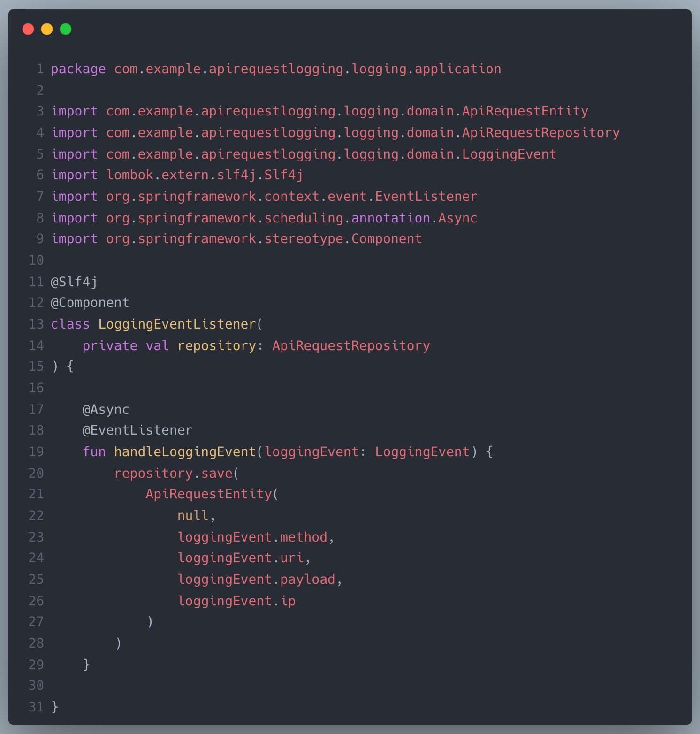This screenshot has height=734, width=700.
Task: Click 'LoggingEvent' in the line 5 import
Action: coord(509,154)
